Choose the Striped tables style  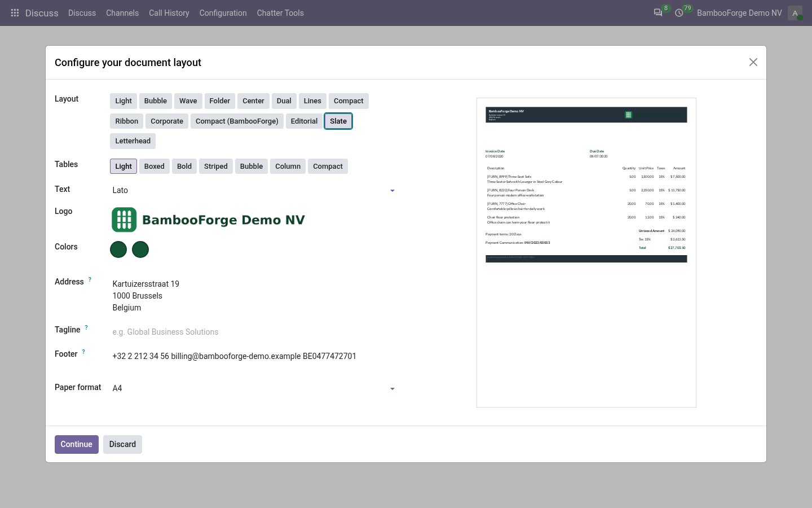(x=216, y=167)
